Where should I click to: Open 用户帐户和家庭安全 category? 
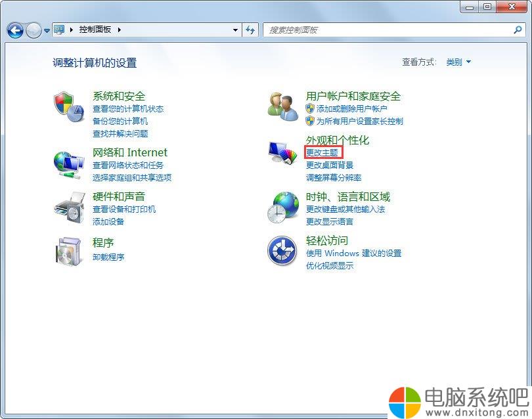[353, 96]
